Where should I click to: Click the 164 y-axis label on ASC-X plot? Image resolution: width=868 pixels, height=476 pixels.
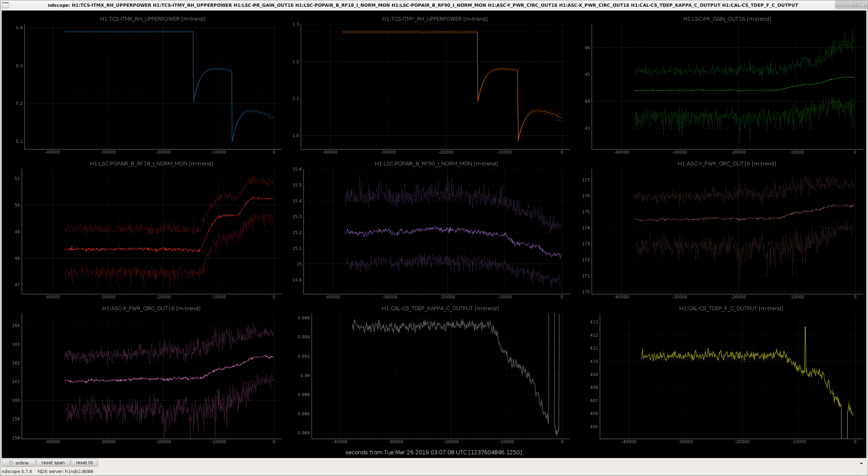tap(16, 325)
